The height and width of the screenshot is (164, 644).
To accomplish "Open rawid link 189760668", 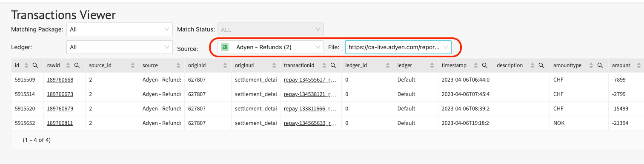I will tap(60, 79).
